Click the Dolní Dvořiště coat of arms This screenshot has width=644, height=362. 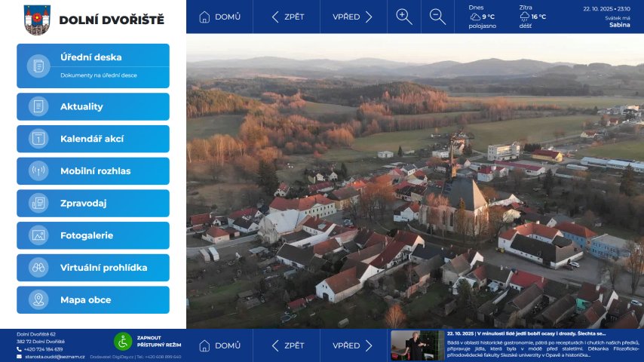point(37,20)
